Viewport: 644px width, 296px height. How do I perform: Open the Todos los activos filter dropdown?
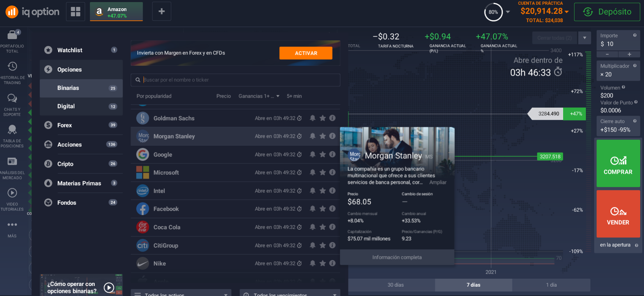point(181,293)
